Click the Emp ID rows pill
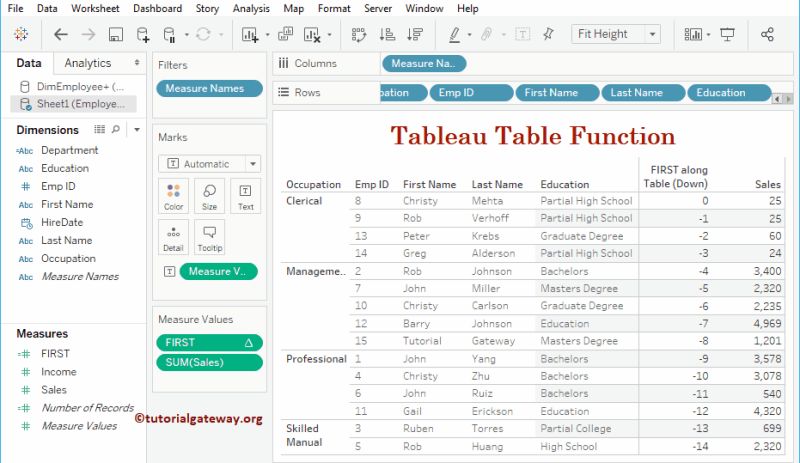 click(x=471, y=92)
